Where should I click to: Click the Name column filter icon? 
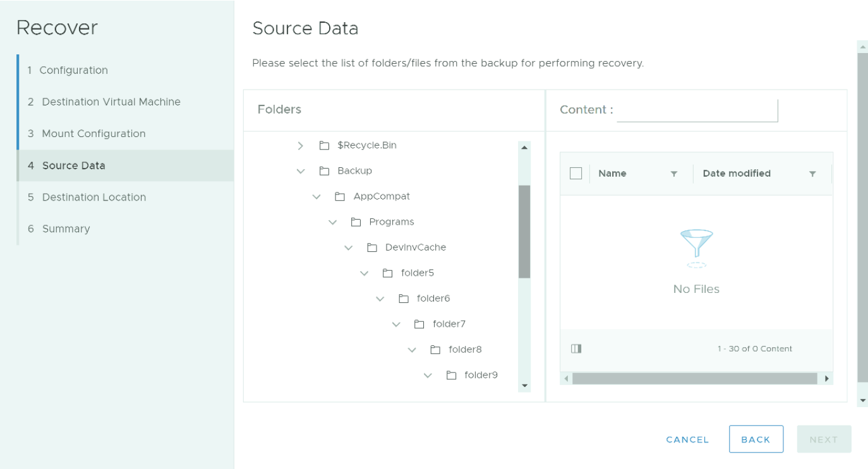coord(674,174)
